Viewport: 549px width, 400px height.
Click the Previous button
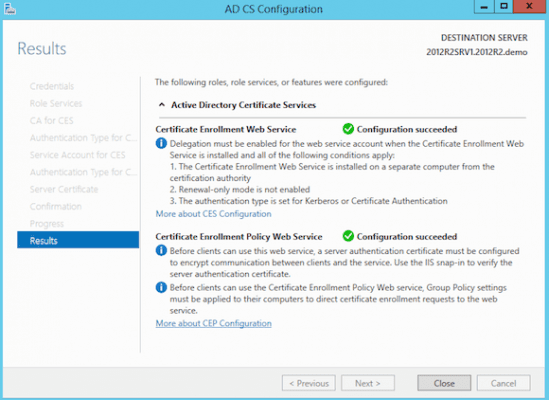(x=309, y=383)
